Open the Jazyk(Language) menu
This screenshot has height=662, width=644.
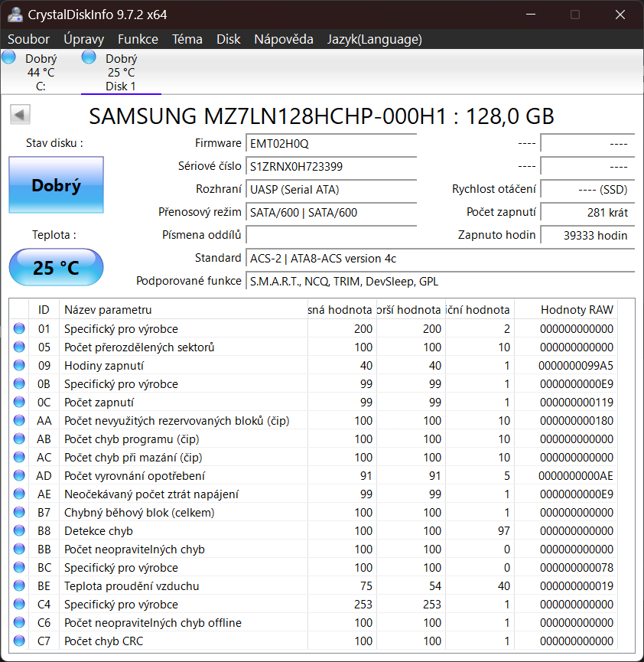pos(374,39)
